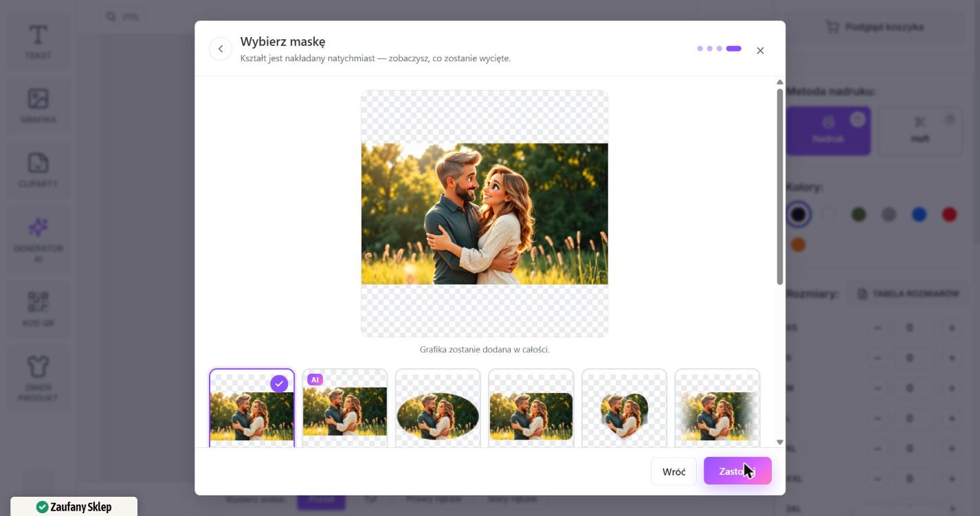Choose the faded-edges mask thumbnail
This screenshot has height=516, width=980.
pyautogui.click(x=717, y=408)
